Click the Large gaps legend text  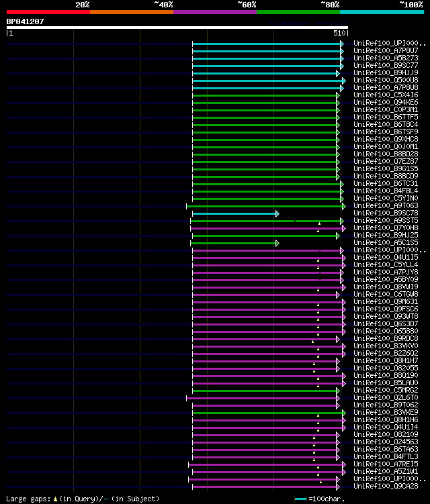83,499
